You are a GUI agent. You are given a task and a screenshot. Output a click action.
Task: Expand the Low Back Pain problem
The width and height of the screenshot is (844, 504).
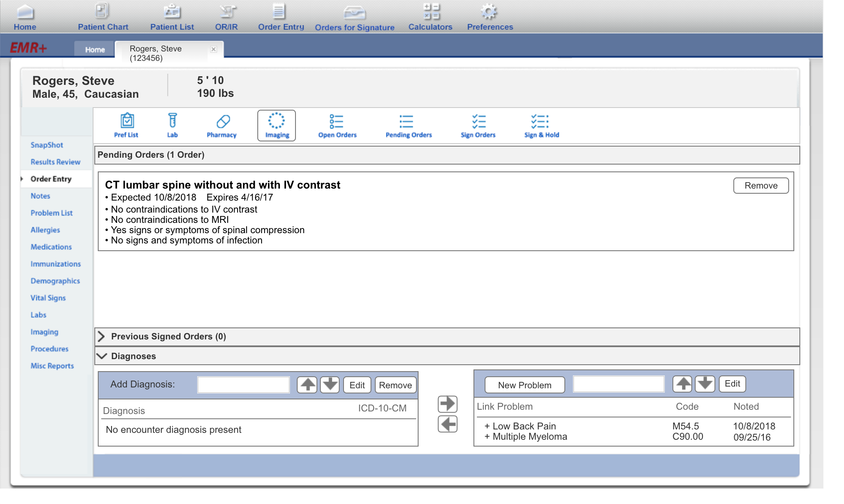(x=487, y=426)
